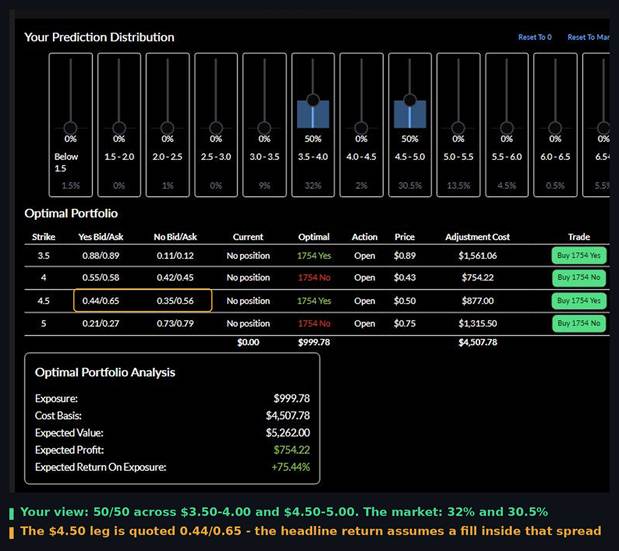
Task: Select the No Bid/Ask column header
Action: pos(175,237)
